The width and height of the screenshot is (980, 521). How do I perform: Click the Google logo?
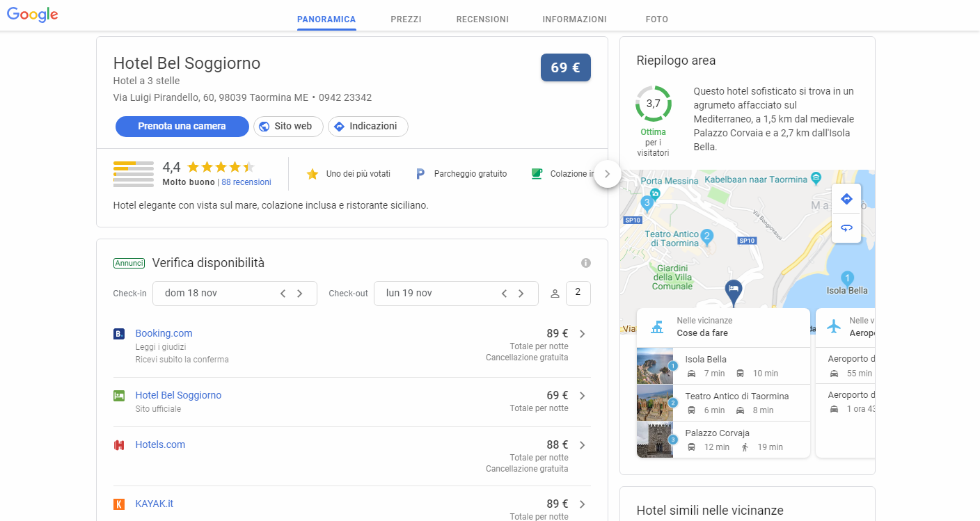(x=32, y=15)
